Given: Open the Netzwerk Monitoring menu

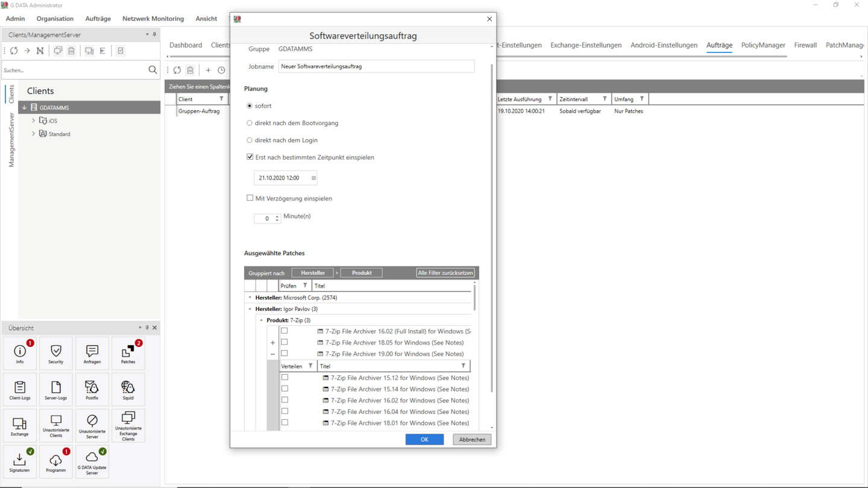Looking at the screenshot, I should click(153, 19).
